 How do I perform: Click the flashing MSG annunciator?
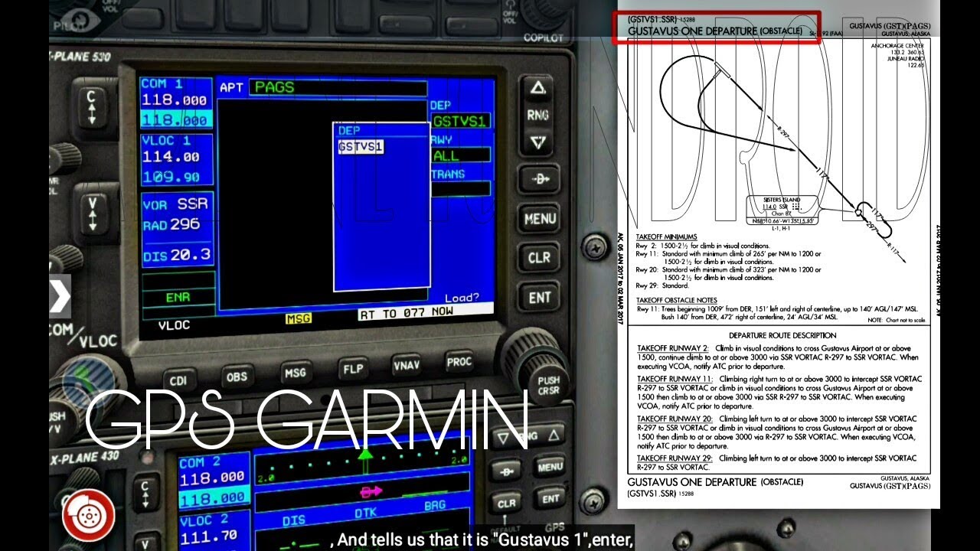tap(299, 318)
